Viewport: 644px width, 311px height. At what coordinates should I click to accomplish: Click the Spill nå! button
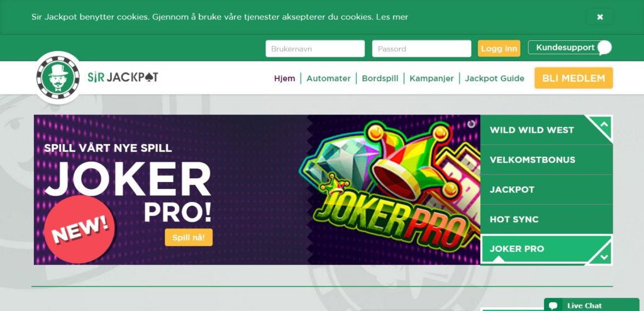click(189, 237)
